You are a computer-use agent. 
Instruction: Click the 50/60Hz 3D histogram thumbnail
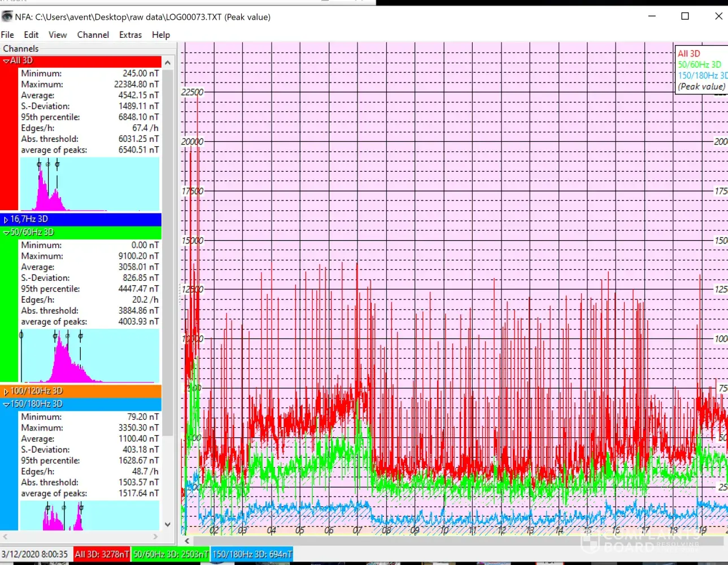[90, 356]
